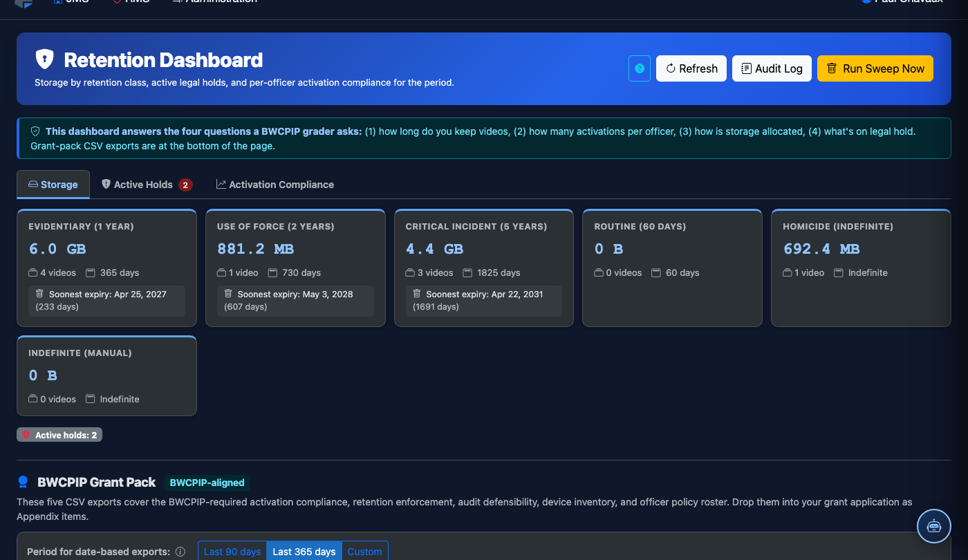Click the calendar icon next to 730 days
The image size is (968, 560).
click(273, 272)
